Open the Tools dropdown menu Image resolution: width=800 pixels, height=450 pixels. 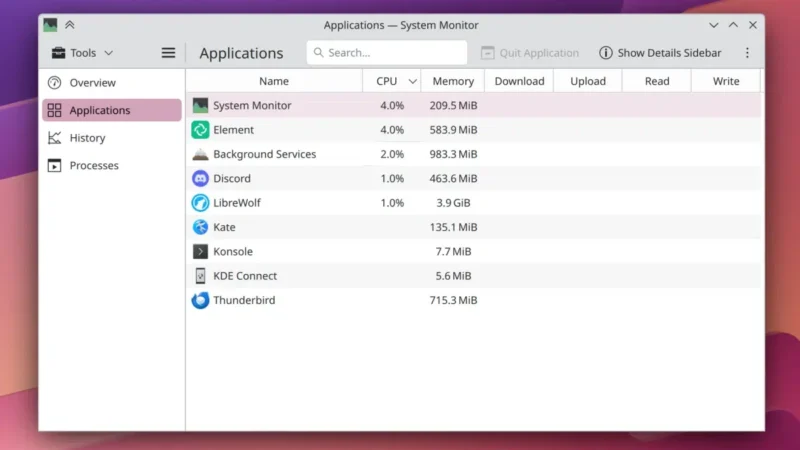coord(82,53)
